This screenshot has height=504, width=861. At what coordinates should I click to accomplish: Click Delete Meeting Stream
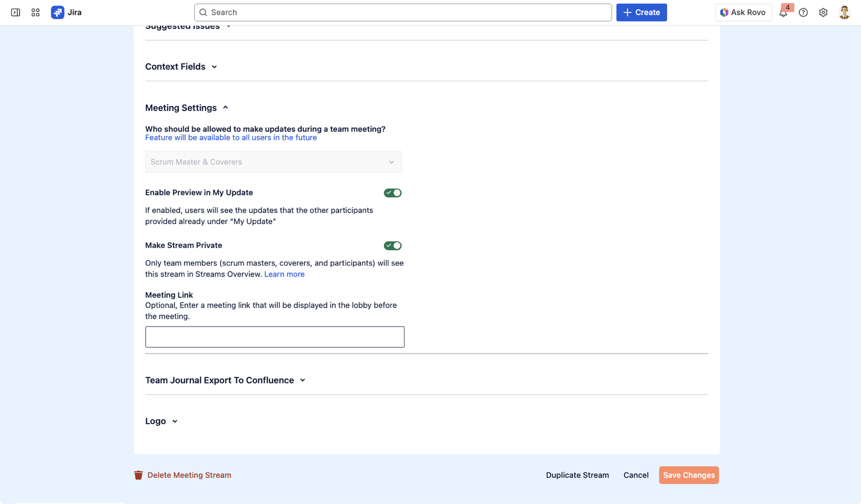(183, 475)
